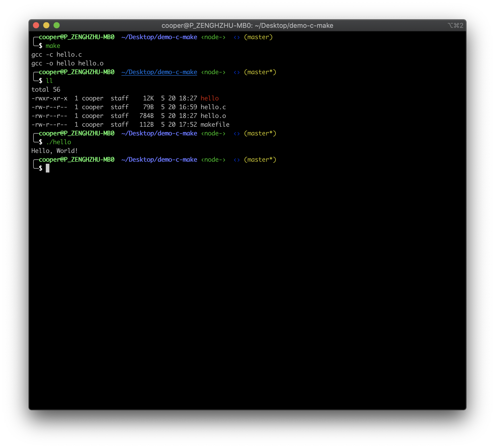The height and width of the screenshot is (448, 495).
Task: Click the red close window button
Action: (36, 25)
